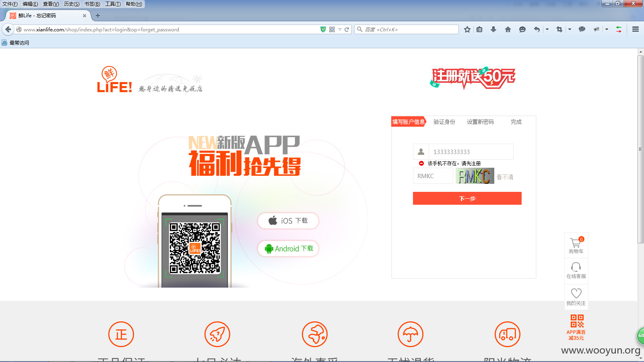Click the genuine guarantee 正 circle icon
Image resolution: width=644 pixels, height=362 pixels.
[x=121, y=334]
